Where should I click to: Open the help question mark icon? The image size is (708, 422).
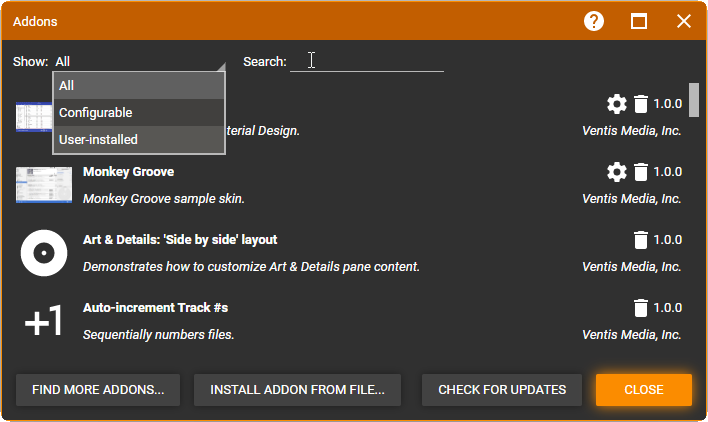point(594,21)
